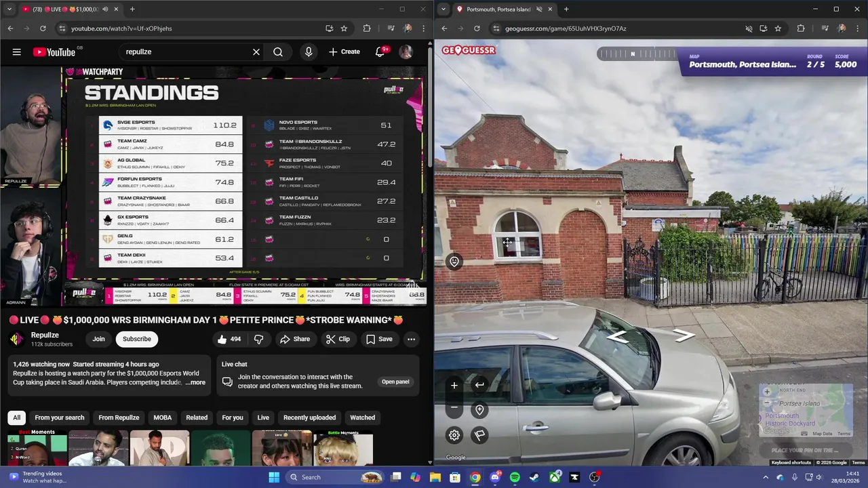Show hidden icons in the system tray

(x=766, y=477)
